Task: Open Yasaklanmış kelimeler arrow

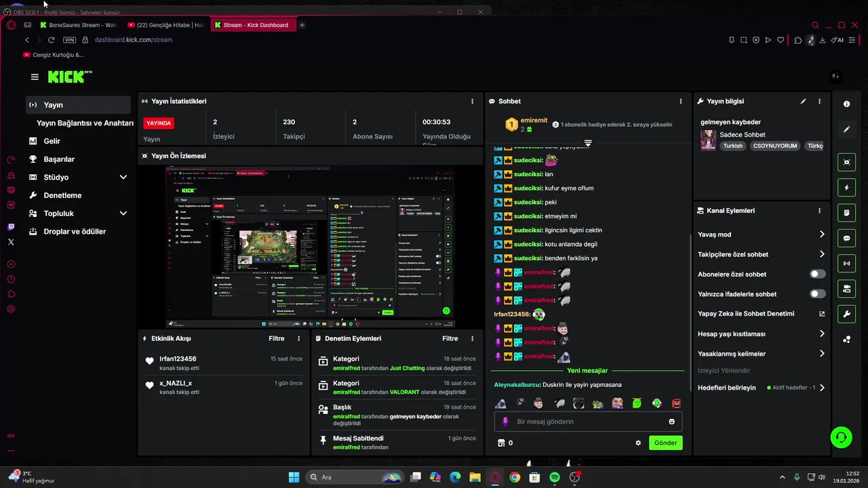Action: (822, 354)
